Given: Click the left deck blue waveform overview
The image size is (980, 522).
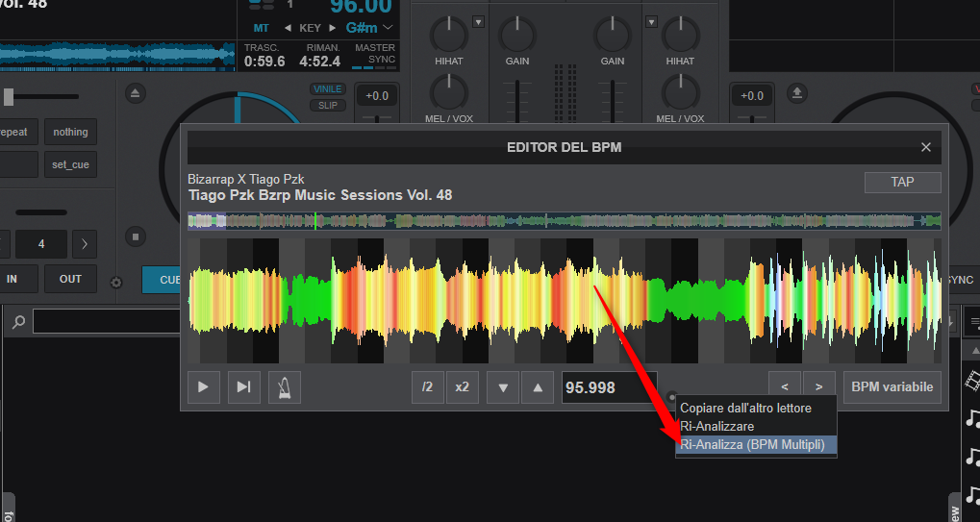Looking at the screenshot, I should (117, 56).
